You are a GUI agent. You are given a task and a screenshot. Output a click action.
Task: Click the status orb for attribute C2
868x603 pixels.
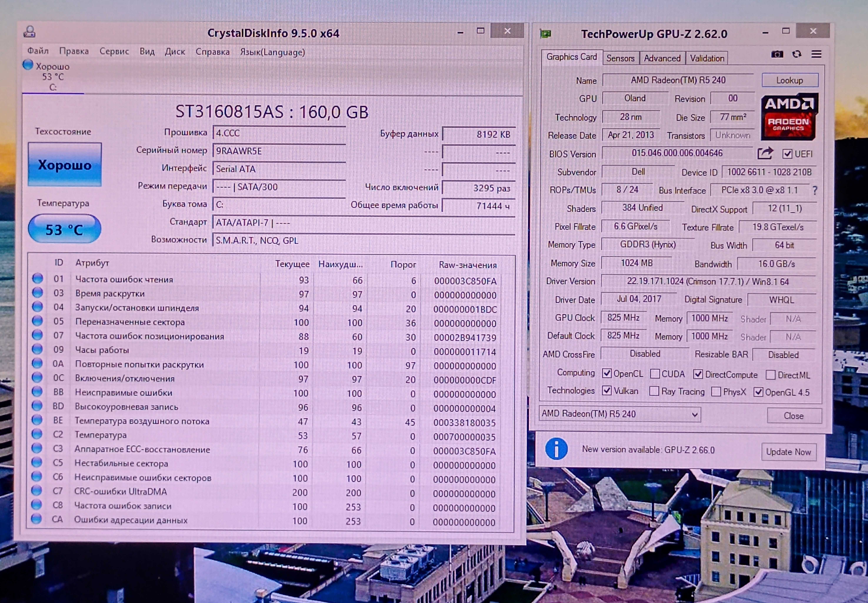(x=37, y=434)
